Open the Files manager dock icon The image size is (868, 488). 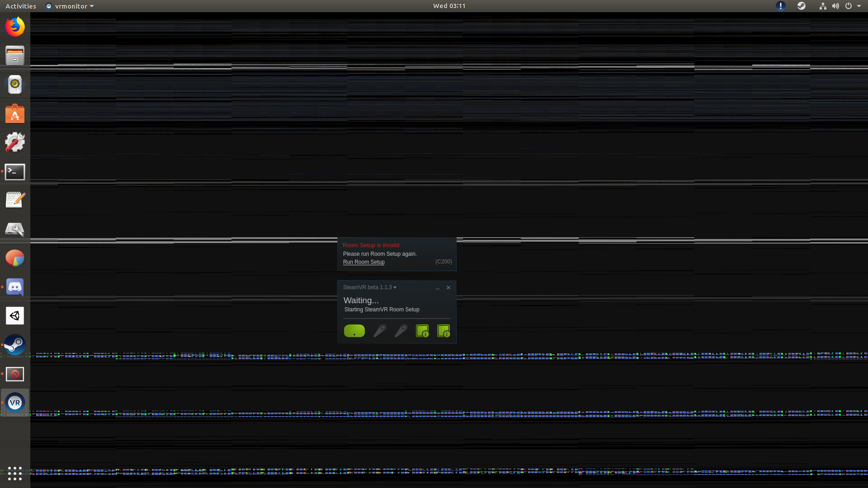click(15, 56)
